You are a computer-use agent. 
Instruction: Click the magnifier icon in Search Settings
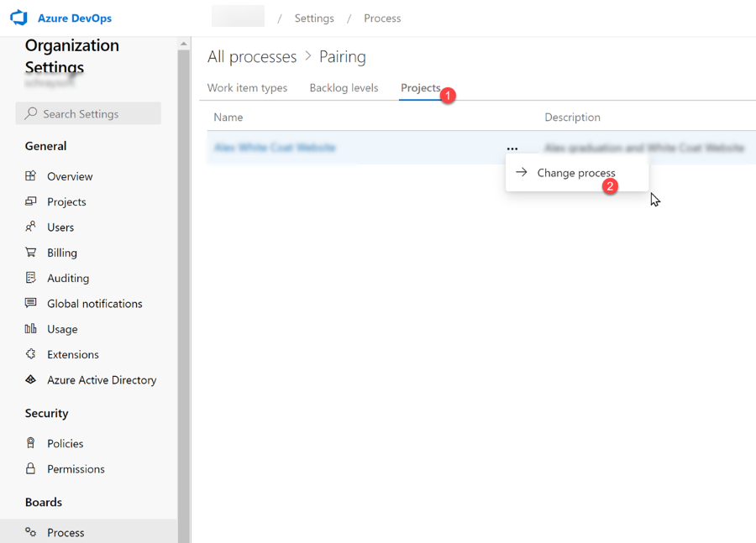click(31, 113)
